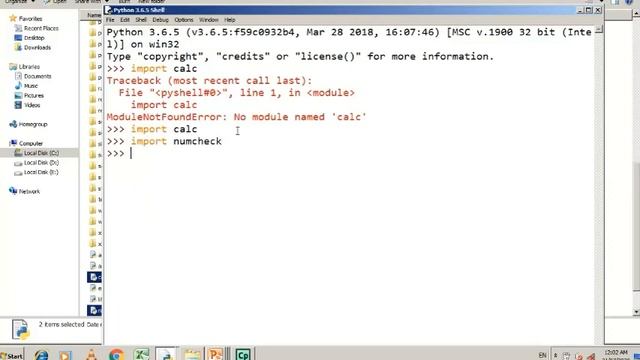This screenshot has height=360, width=640.
Task: Click the Network icon in sidebar
Action: [x=13, y=191]
